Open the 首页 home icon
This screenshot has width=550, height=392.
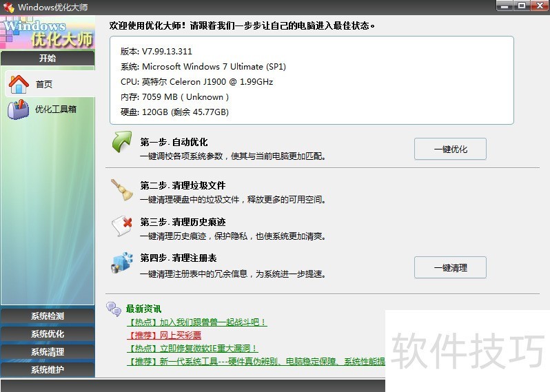(19, 84)
